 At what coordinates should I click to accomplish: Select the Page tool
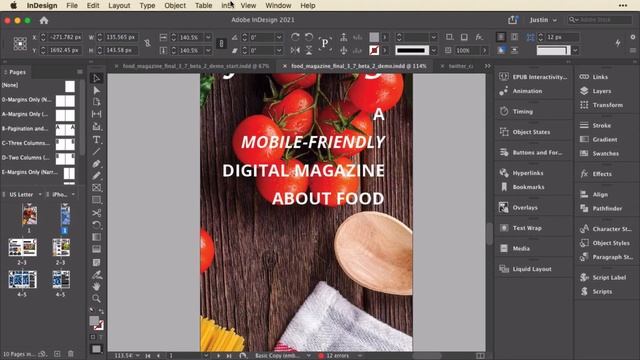tap(96, 102)
